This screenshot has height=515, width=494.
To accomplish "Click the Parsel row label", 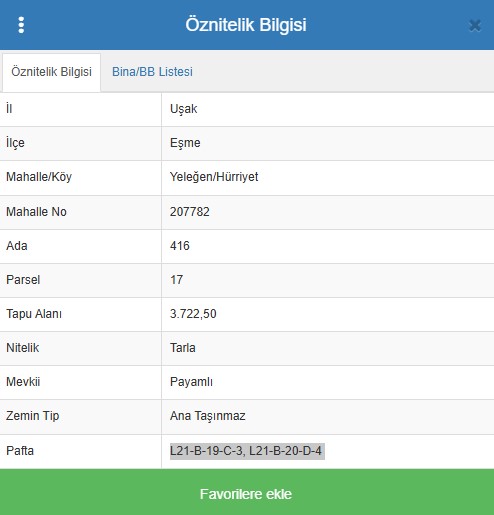I will (x=23, y=280).
